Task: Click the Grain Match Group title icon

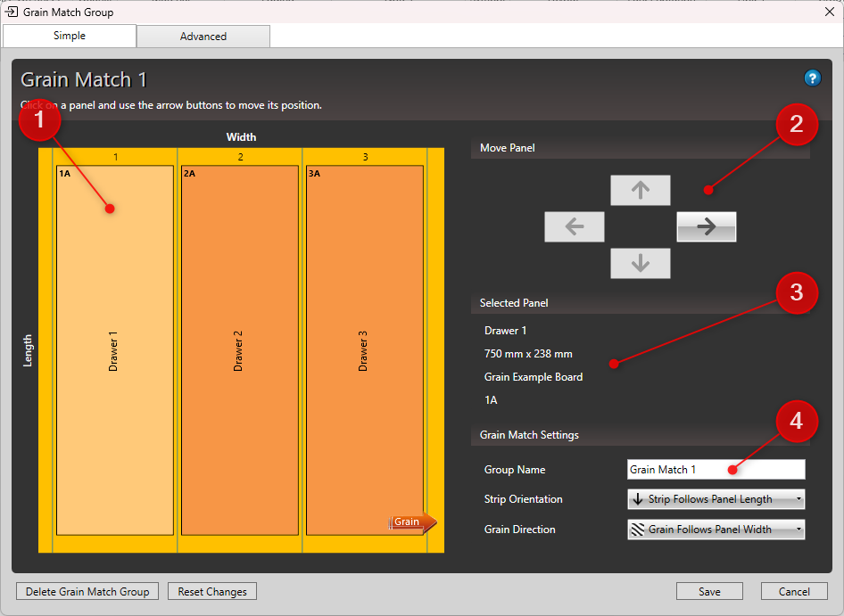Action: click(x=12, y=12)
